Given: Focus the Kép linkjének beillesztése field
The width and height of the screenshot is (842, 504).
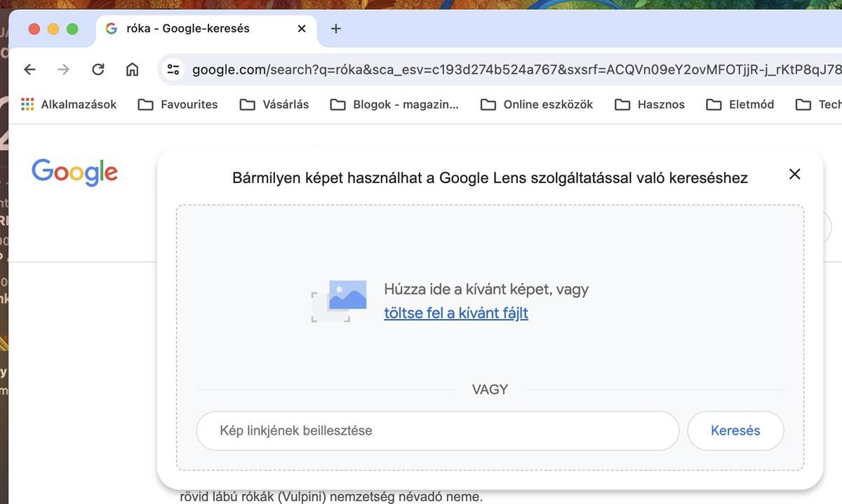Looking at the screenshot, I should (438, 430).
